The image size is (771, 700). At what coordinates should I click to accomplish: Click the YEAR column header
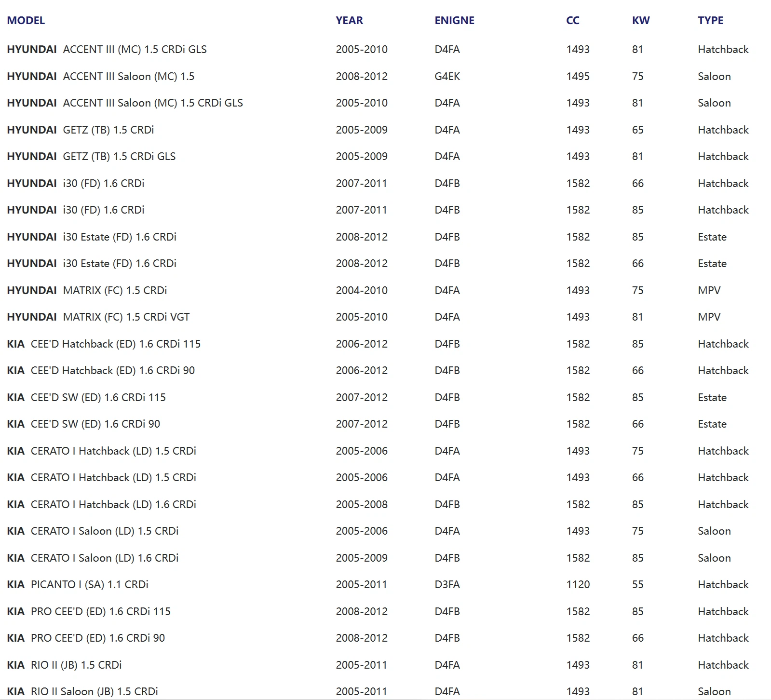(349, 20)
